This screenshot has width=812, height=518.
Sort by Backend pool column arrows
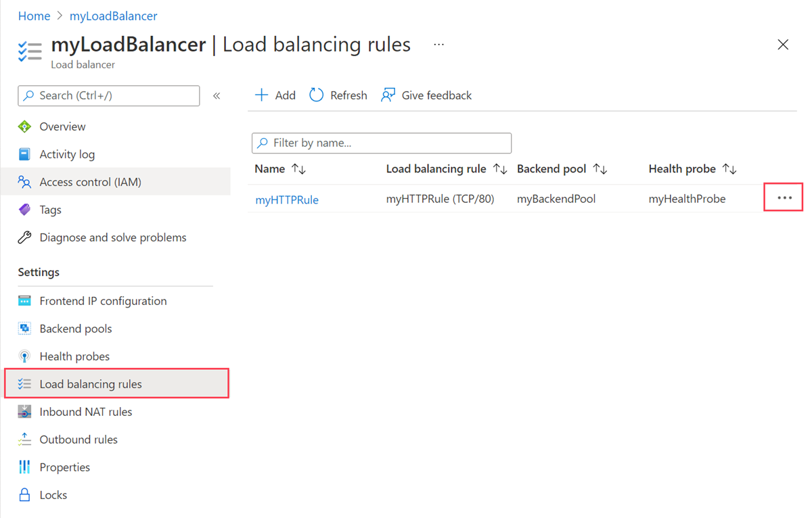[x=600, y=169]
